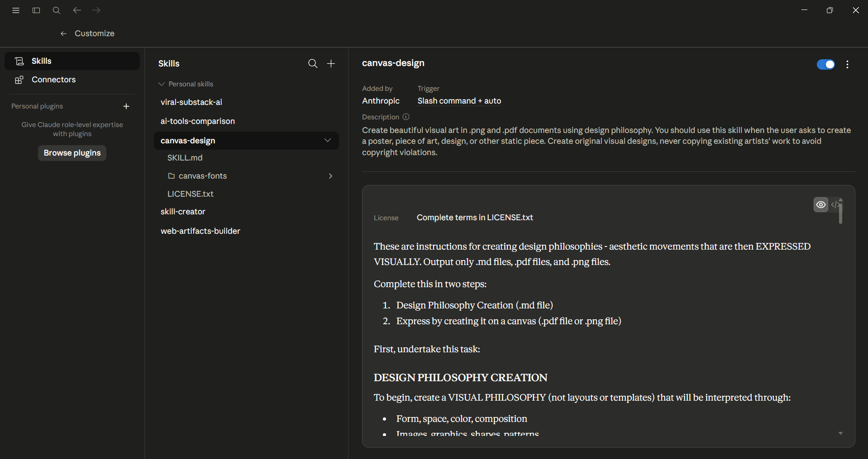
Task: Add a new skill with plus icon
Action: coord(331,64)
